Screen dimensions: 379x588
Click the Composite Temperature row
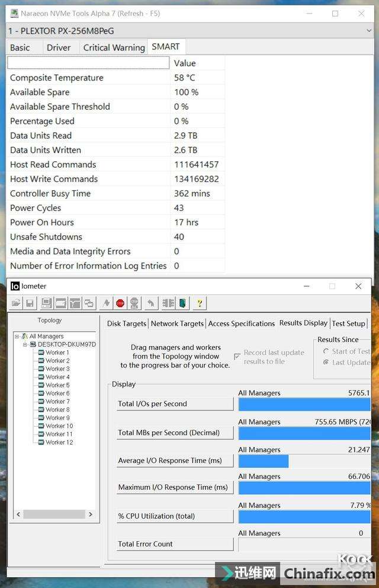(x=115, y=78)
